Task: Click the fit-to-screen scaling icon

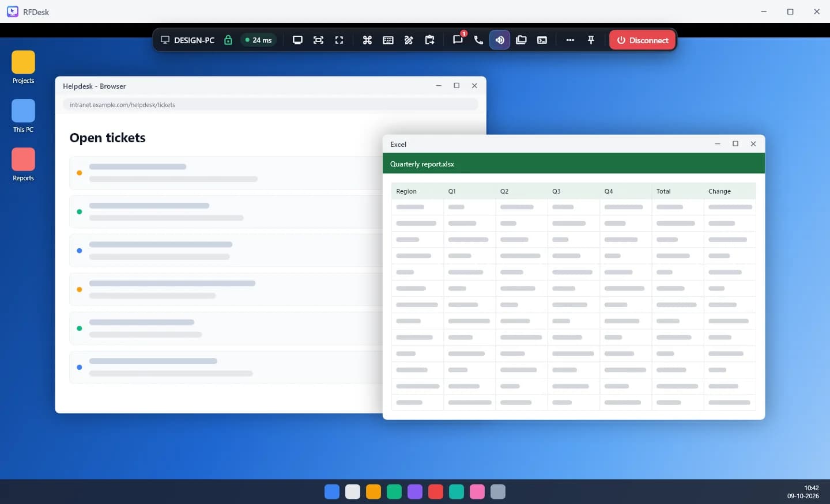Action: 318,40
